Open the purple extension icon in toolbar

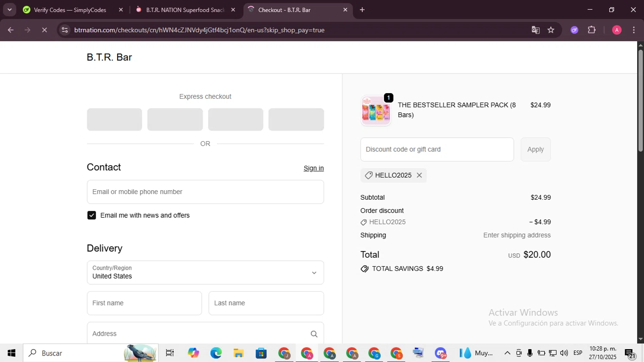574,30
